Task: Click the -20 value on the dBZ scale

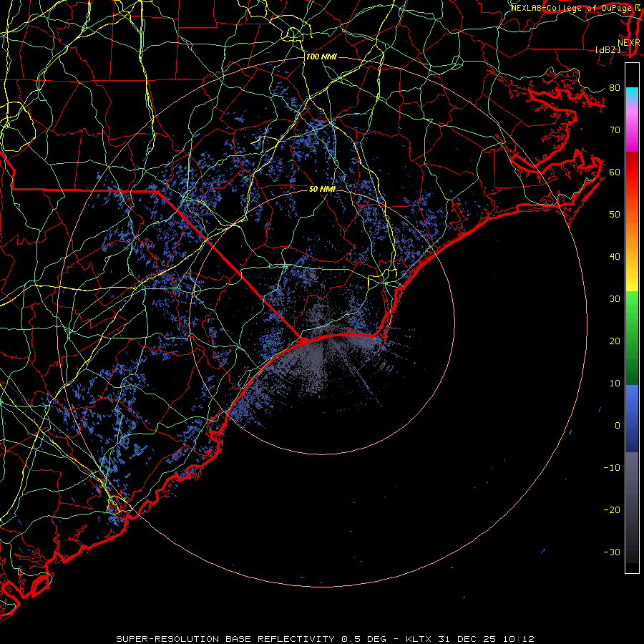Action: click(x=612, y=510)
